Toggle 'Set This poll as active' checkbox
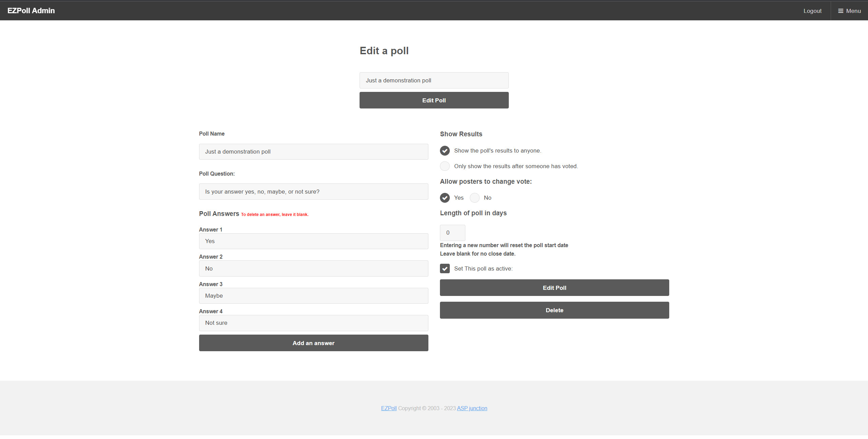868x439 pixels. click(445, 268)
